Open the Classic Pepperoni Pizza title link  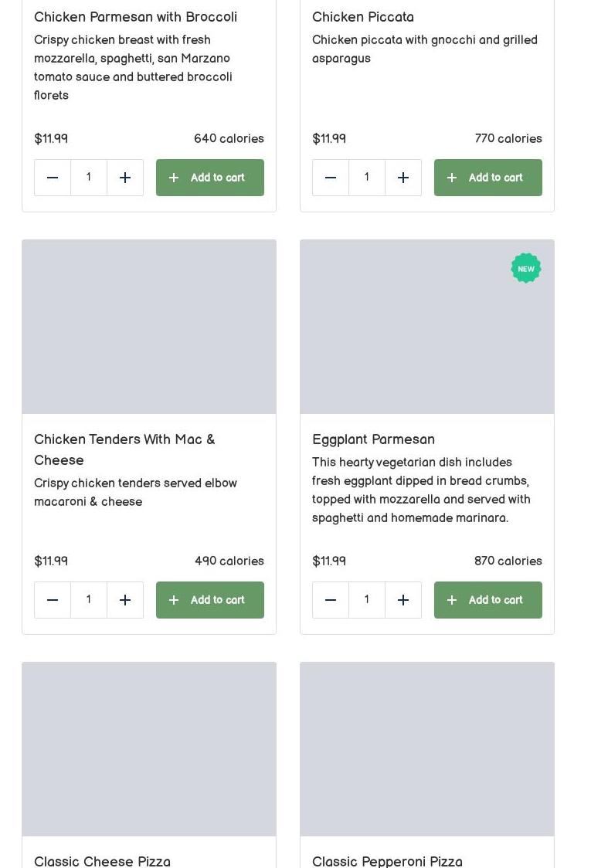(387, 860)
